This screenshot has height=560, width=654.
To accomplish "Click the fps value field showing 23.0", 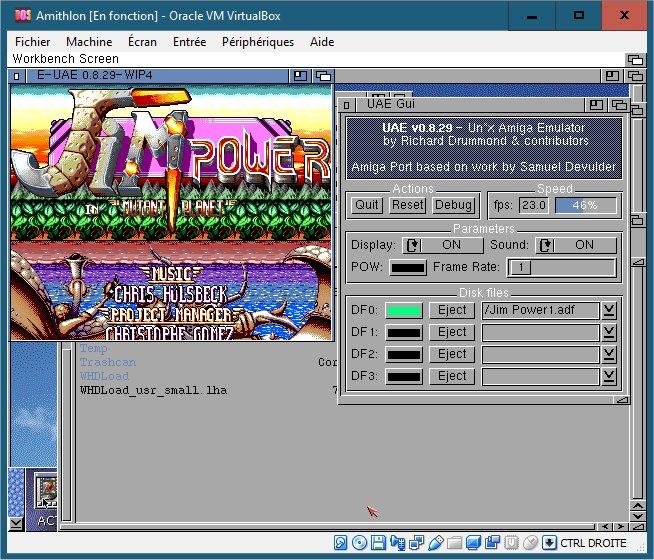I will point(533,206).
